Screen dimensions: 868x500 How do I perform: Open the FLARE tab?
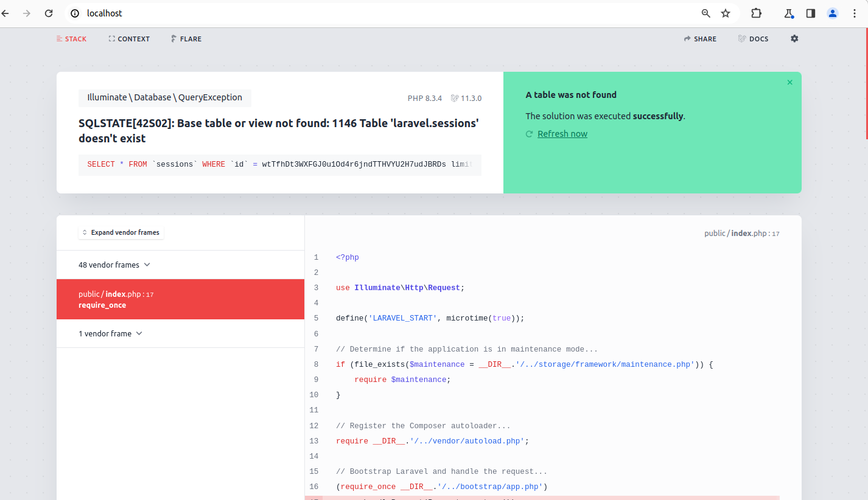[x=186, y=39]
